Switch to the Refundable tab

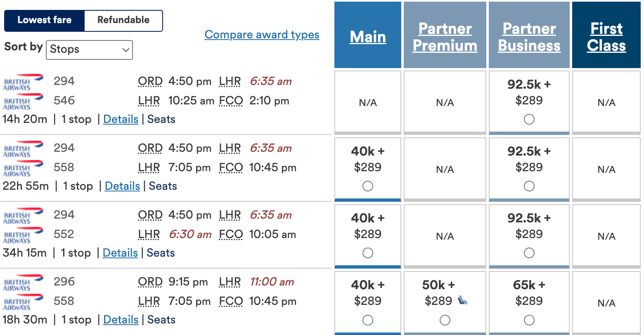pos(123,20)
